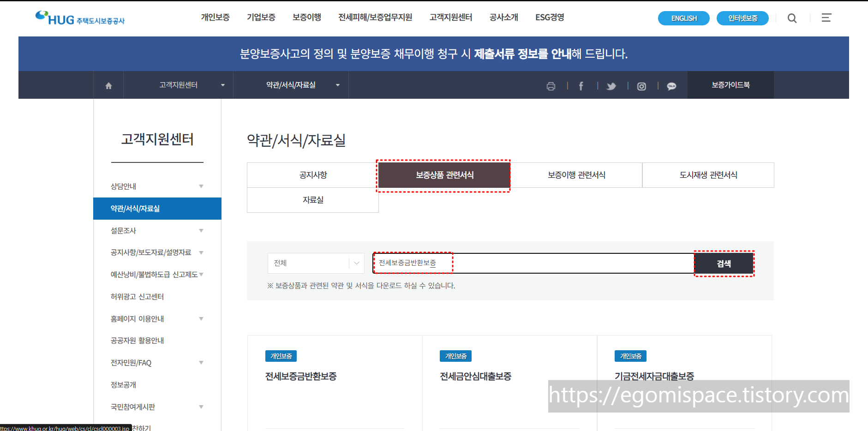Image resolution: width=868 pixels, height=431 pixels.
Task: Open 전세보증금반환보증 card
Action: (301, 377)
